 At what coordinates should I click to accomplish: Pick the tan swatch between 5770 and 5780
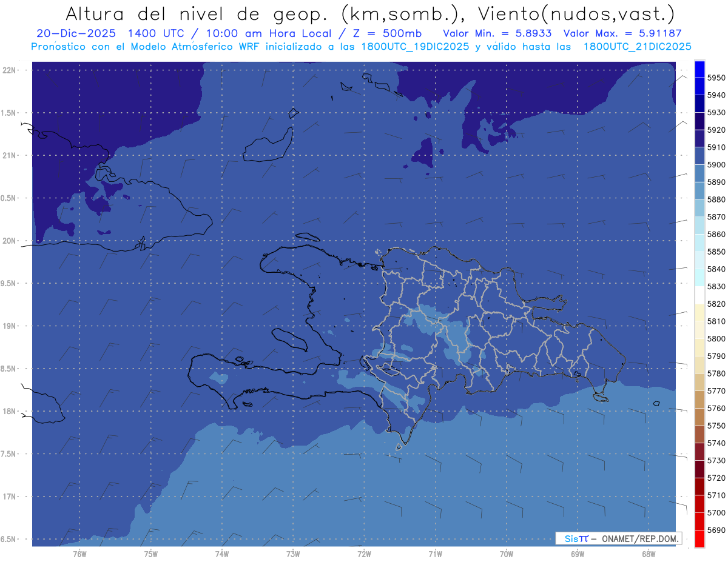click(699, 382)
